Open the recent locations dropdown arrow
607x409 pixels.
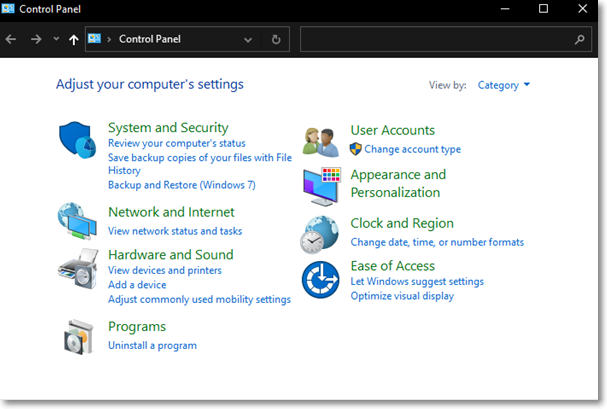56,40
